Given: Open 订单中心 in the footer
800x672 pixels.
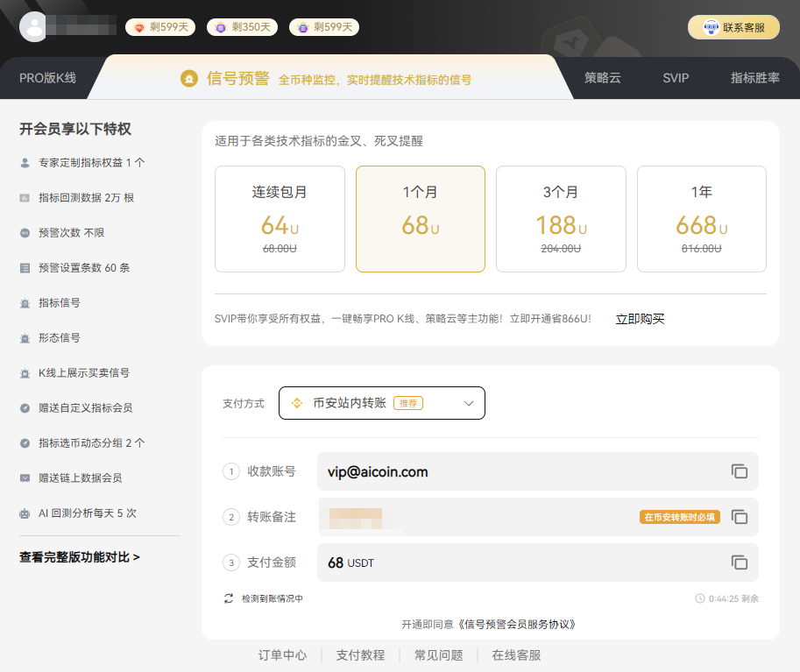Looking at the screenshot, I should (282, 655).
